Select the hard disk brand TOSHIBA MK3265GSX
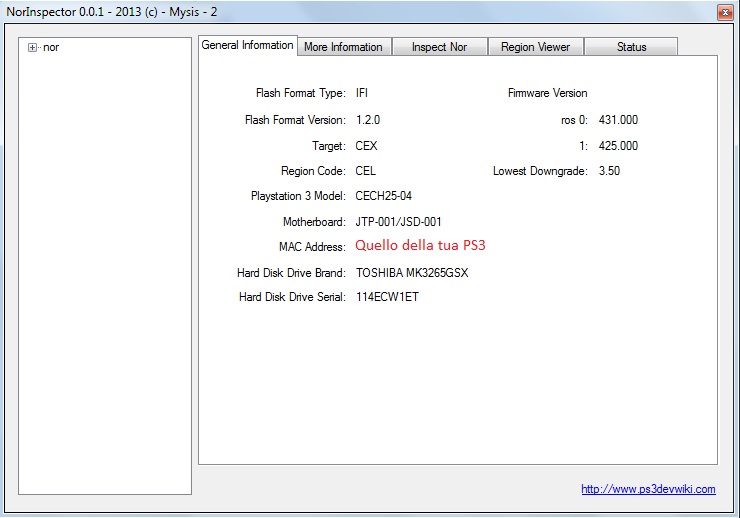Image resolution: width=740 pixels, height=518 pixels. tap(412, 272)
